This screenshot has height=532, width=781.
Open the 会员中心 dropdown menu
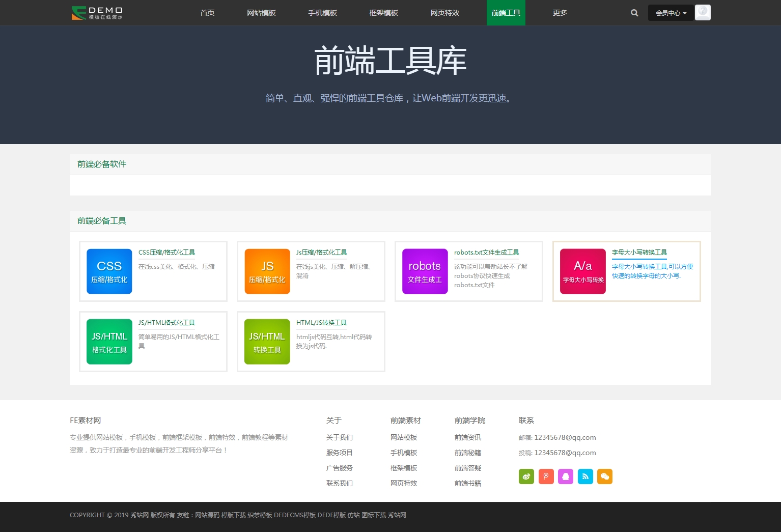click(x=671, y=13)
